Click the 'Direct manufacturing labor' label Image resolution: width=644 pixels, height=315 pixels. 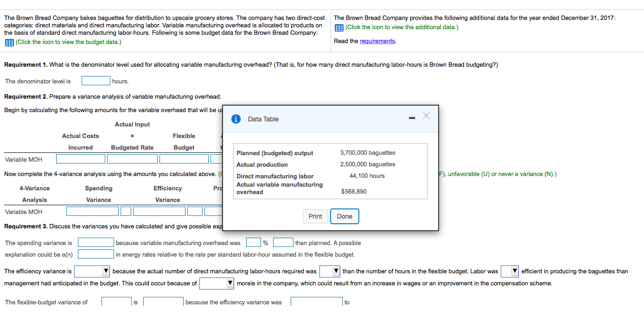(x=275, y=176)
